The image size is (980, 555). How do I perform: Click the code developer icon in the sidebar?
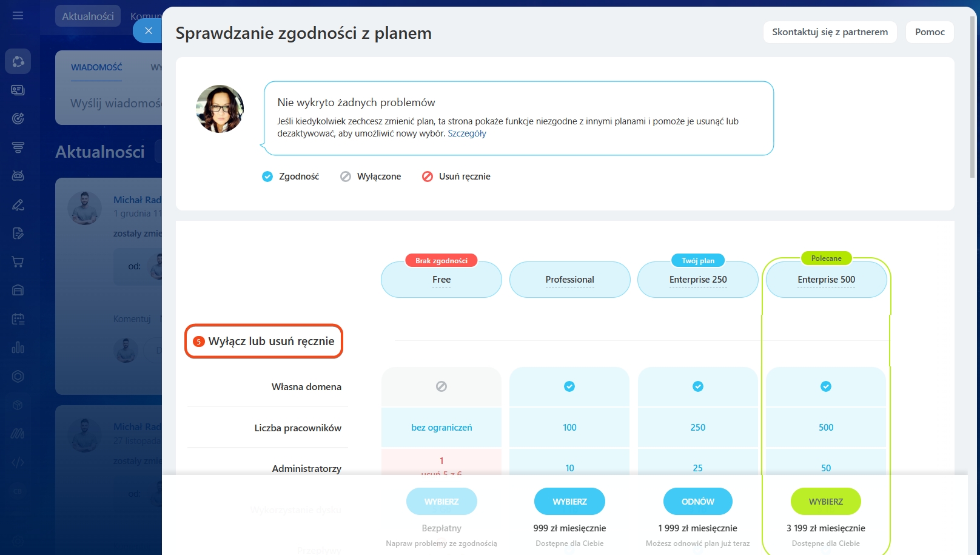[18, 462]
